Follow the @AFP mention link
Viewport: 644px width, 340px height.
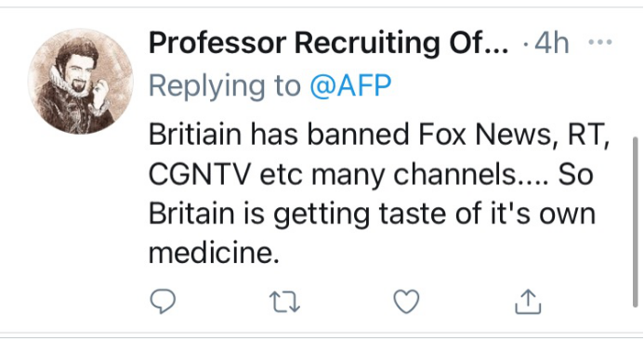(x=350, y=85)
